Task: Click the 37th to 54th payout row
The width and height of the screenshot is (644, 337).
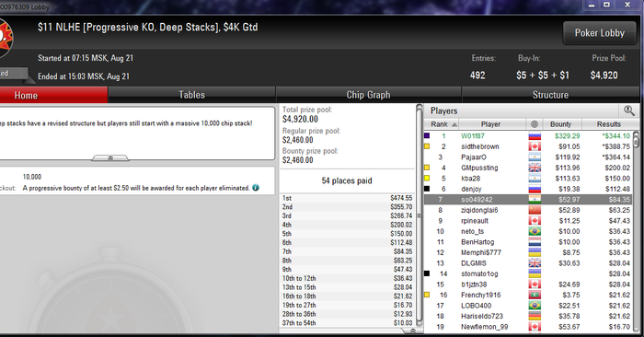Action: coord(348,323)
